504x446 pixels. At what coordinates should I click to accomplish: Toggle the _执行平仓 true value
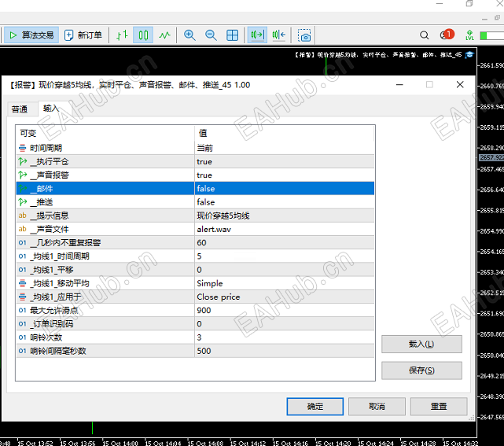pyautogui.click(x=285, y=161)
